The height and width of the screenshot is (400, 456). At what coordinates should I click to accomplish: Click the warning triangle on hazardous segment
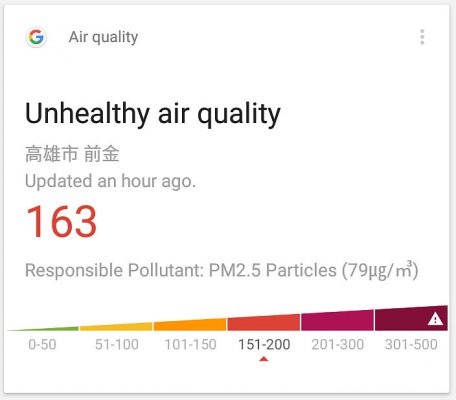pyautogui.click(x=435, y=319)
